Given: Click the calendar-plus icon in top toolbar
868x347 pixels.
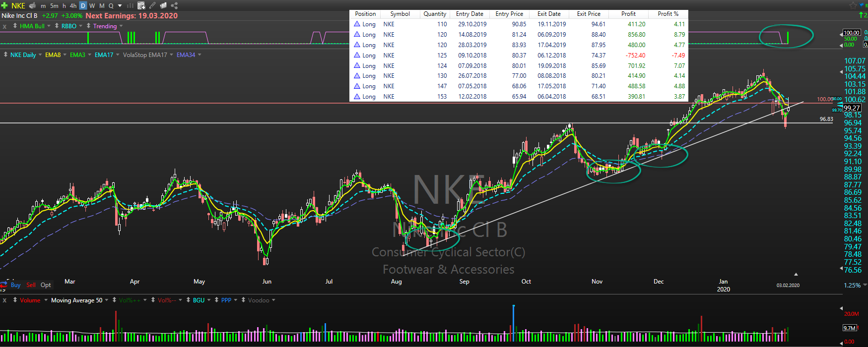Looking at the screenshot, I should 141,5.
